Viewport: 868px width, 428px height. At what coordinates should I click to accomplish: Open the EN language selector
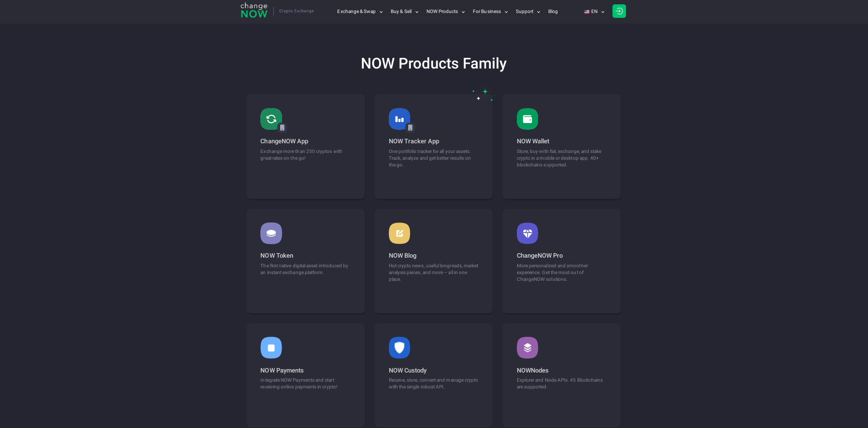click(595, 12)
